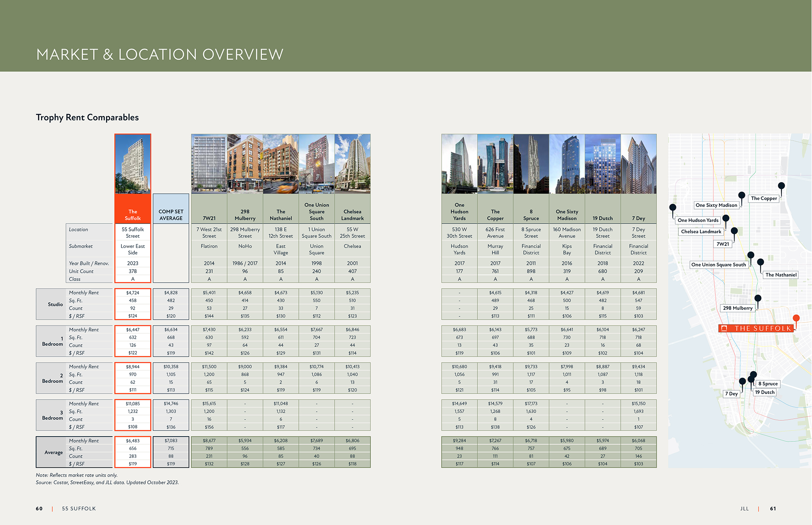Select the Chelsea Landmark map pin

(x=726, y=218)
